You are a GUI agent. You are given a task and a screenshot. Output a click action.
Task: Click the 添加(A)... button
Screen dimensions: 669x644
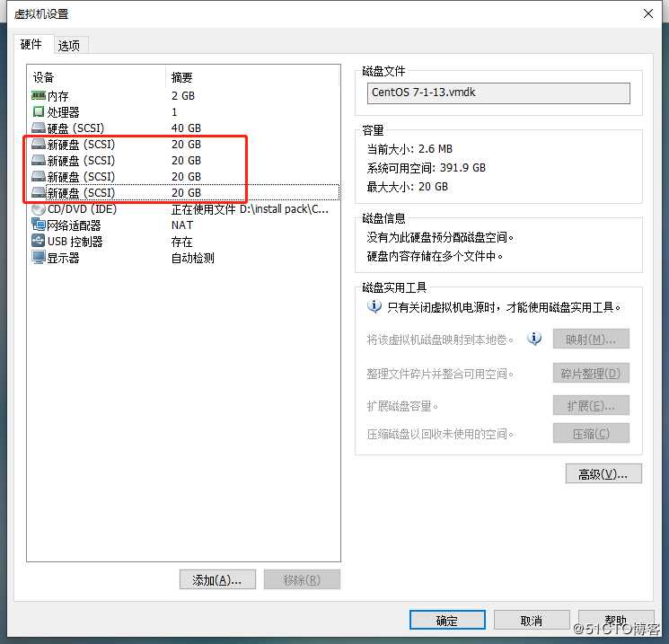point(217,579)
